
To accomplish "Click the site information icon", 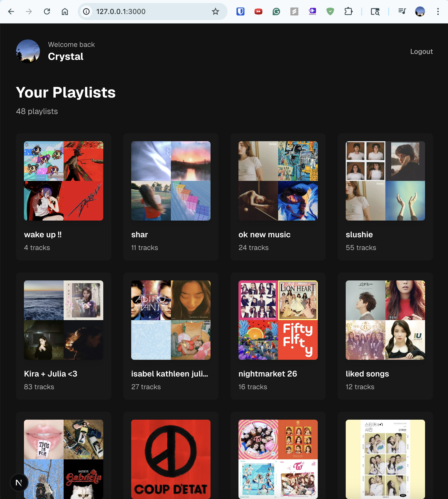I will point(86,11).
